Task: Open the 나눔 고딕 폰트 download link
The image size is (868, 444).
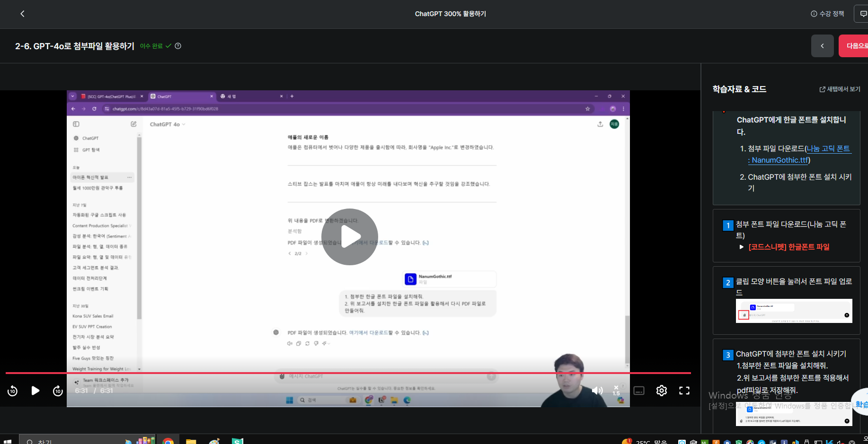Action: pos(828,148)
